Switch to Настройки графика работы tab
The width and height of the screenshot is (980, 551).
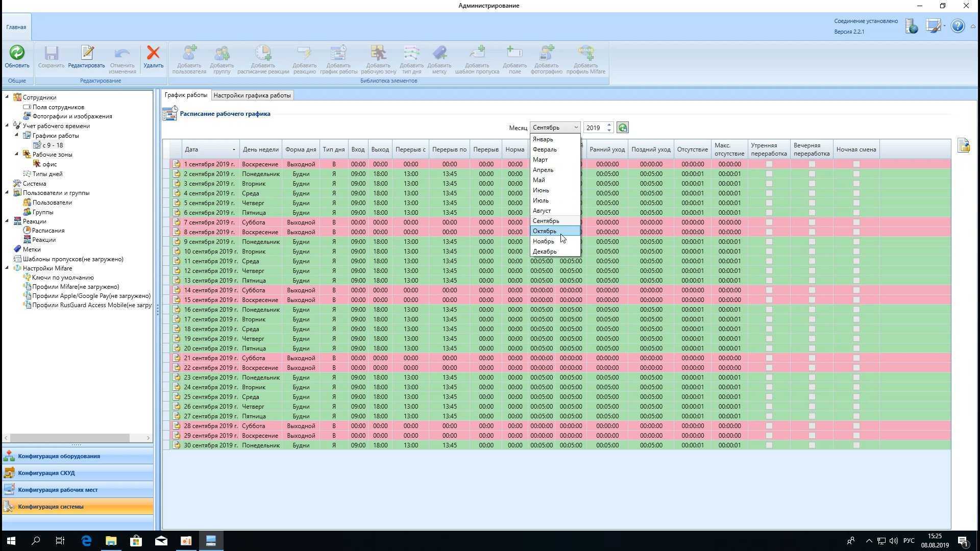(252, 95)
